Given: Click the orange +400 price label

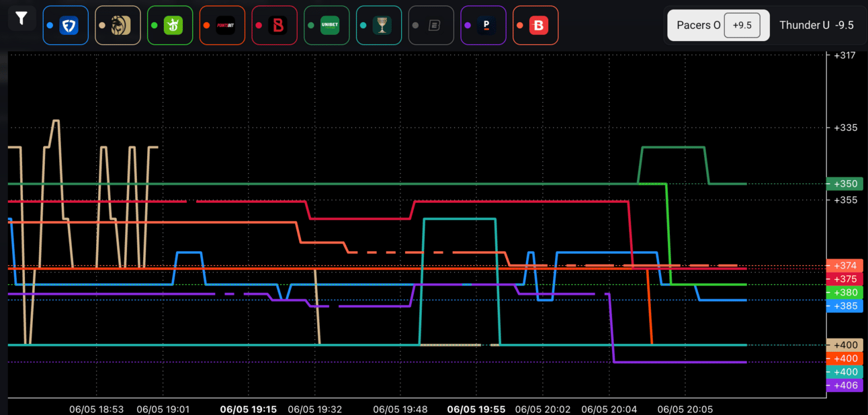Looking at the screenshot, I should click(844, 359).
